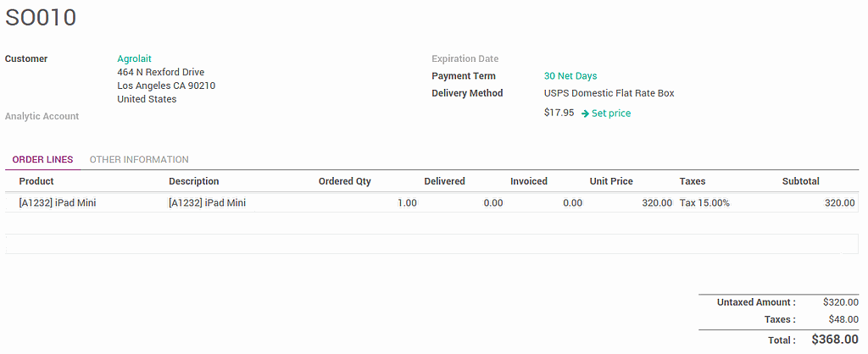Switch to the Other Information tab
This screenshot has height=354, width=868.
pyautogui.click(x=139, y=159)
